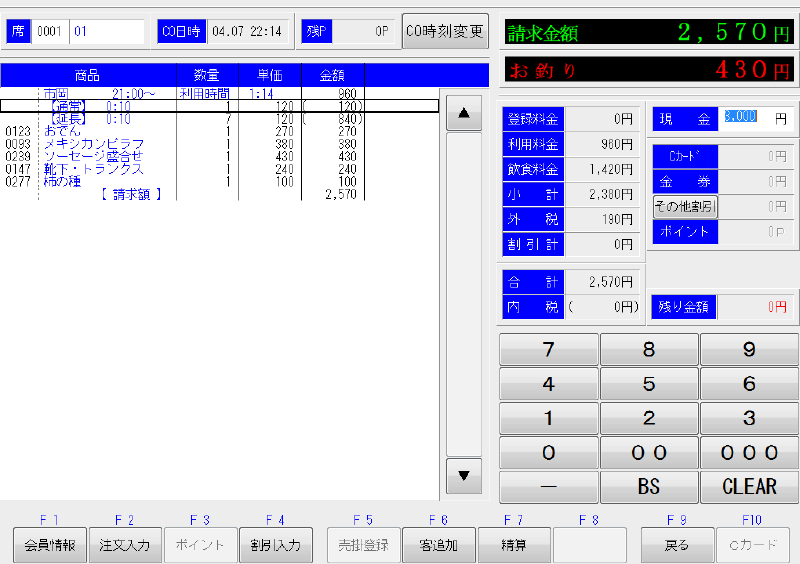Click the 単価 column header
Screen dimensions: 800x564
[x=270, y=76]
